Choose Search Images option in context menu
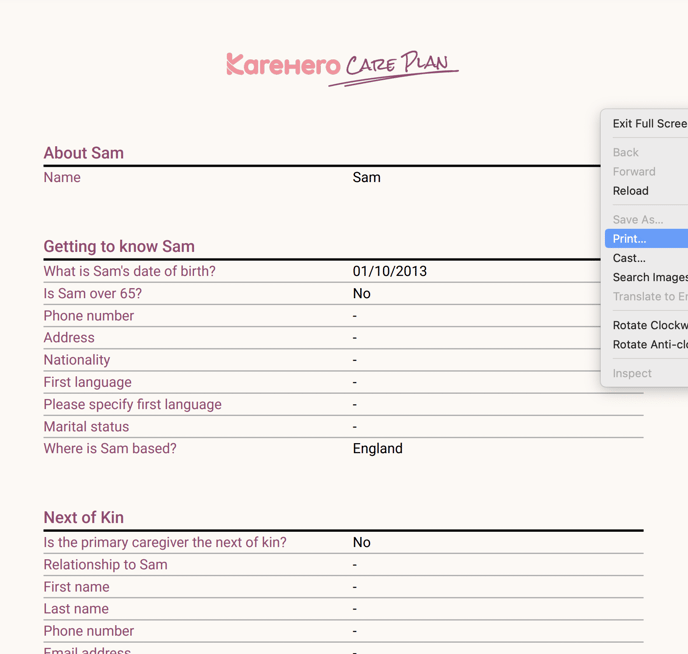Image resolution: width=688 pixels, height=654 pixels. 649,277
